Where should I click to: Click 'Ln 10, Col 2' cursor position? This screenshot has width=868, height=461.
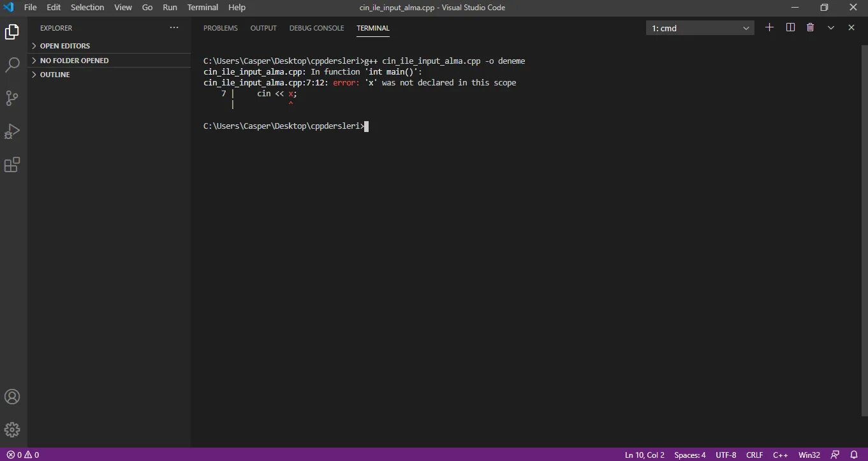645,455
